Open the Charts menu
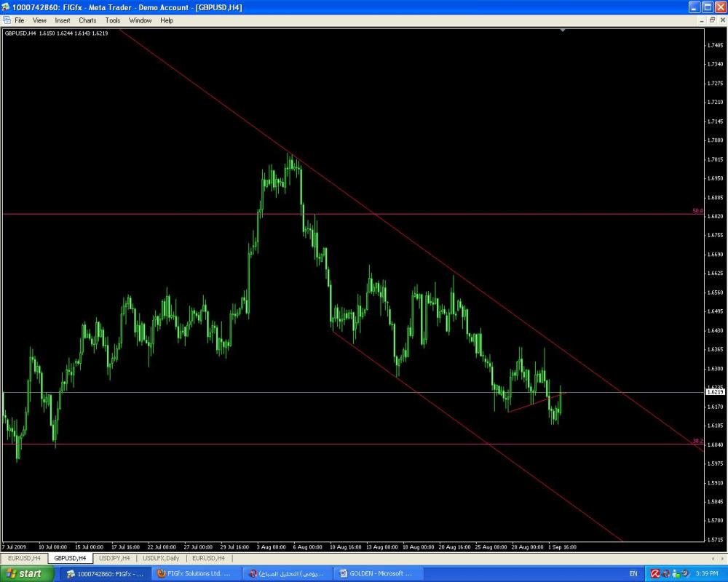The height and width of the screenshot is (582, 728). [x=87, y=20]
